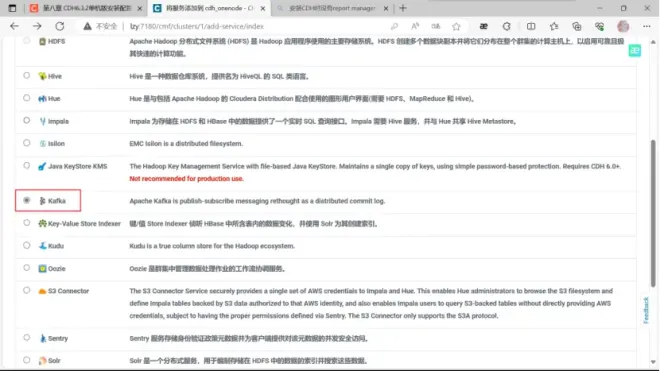Click the Isilon service icon
The image size is (660, 371).
click(x=43, y=144)
